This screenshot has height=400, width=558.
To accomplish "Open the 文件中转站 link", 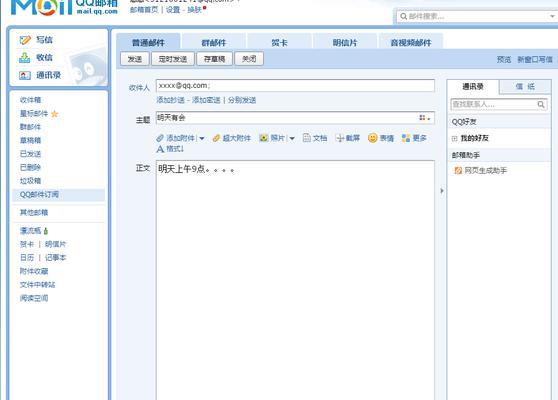I will pyautogui.click(x=38, y=285).
